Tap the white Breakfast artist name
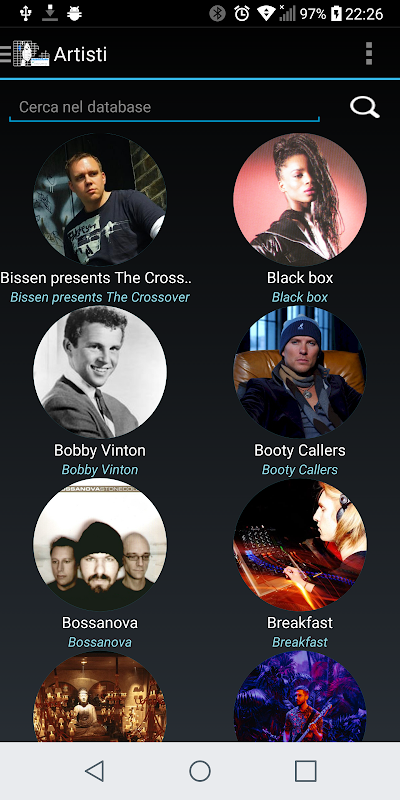The image size is (400, 800). [x=300, y=622]
